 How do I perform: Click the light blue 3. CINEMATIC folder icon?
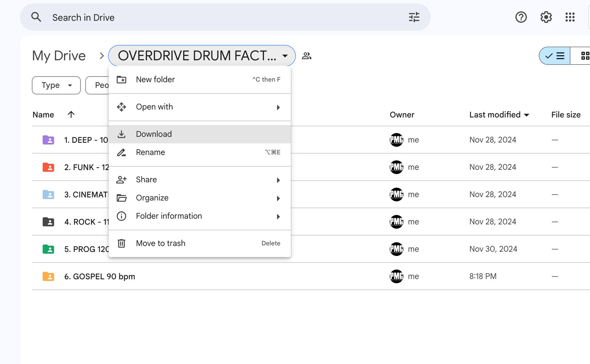coord(48,194)
